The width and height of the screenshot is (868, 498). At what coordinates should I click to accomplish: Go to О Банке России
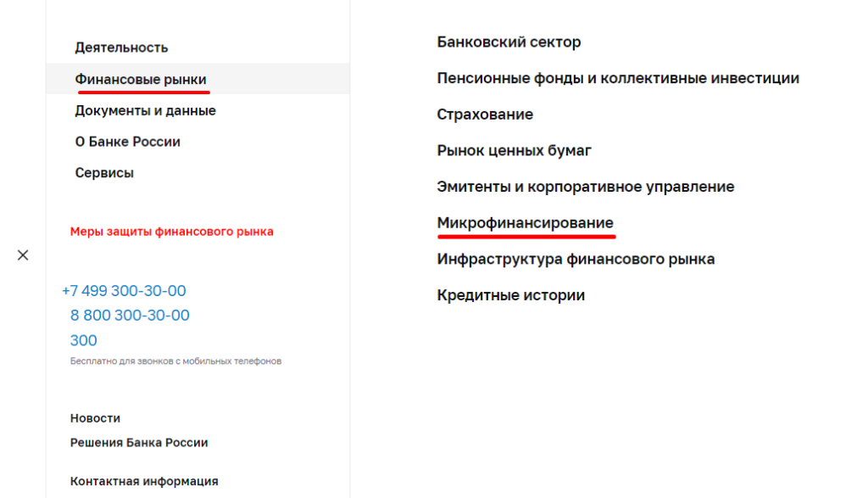[x=127, y=142]
